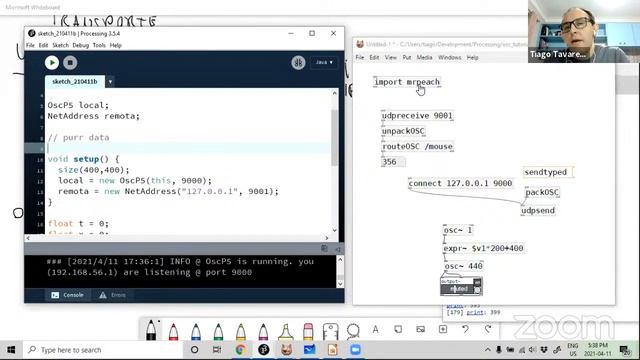The height and width of the screenshot is (360, 640).
Task: Open the Processing debugger toggle icon
Action: click(298, 62)
